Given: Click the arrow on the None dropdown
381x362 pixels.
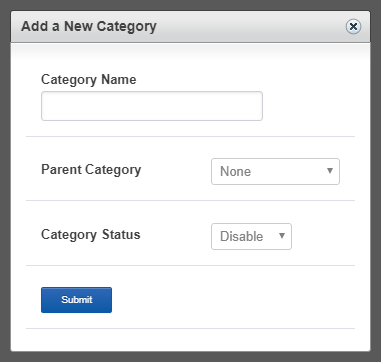Looking at the screenshot, I should point(330,171).
